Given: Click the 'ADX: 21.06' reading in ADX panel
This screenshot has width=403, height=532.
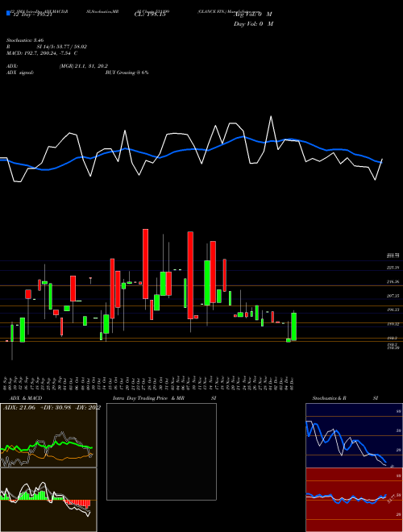Looking at the screenshot, I should coord(19,408).
